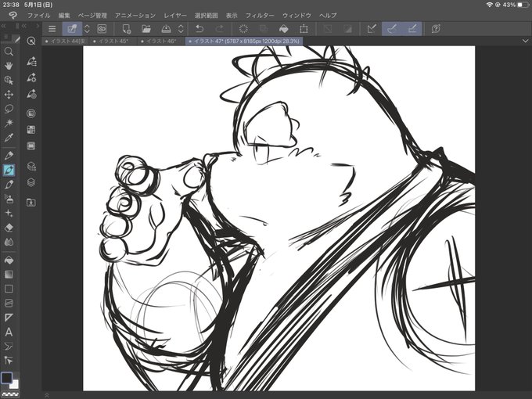Expand the bottom panel double chevron
This screenshot has height=399, width=532.
(47, 395)
